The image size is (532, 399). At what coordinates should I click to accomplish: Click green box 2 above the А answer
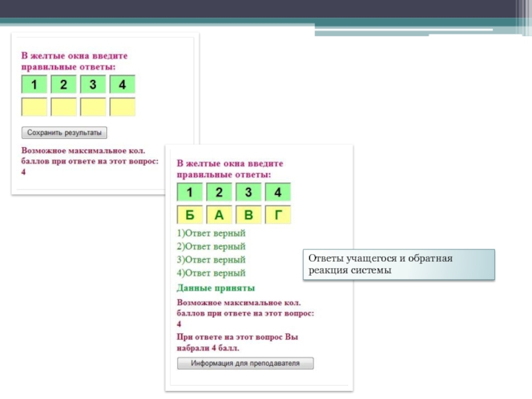[x=219, y=192]
